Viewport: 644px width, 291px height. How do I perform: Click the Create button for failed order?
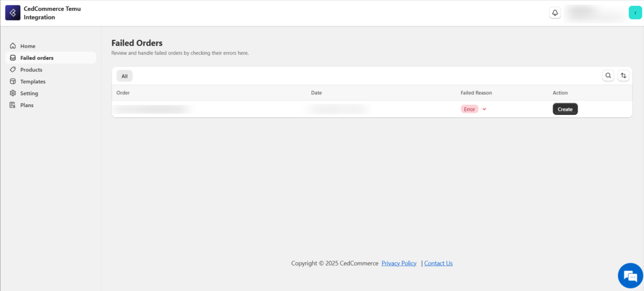pos(565,109)
